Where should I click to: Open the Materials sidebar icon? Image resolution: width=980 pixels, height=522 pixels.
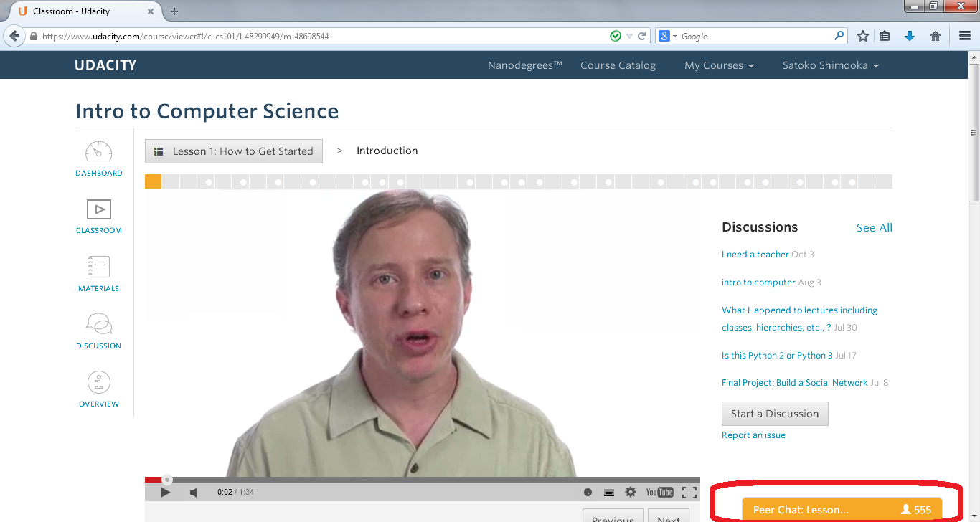coord(99,274)
